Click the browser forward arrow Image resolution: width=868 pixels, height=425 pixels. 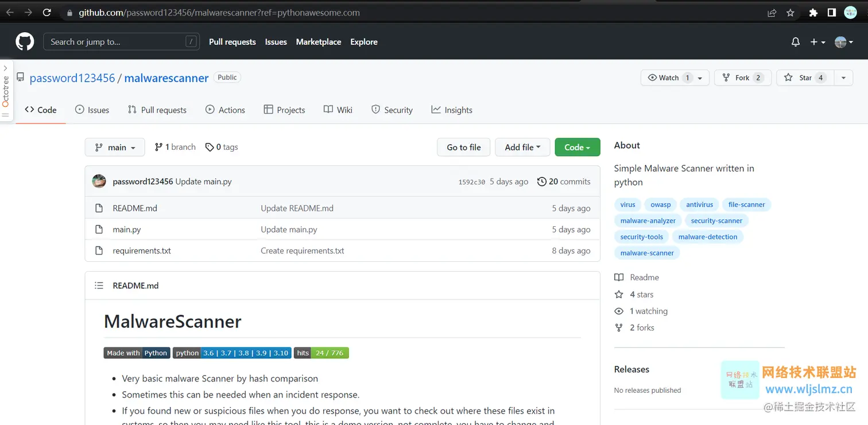point(28,12)
